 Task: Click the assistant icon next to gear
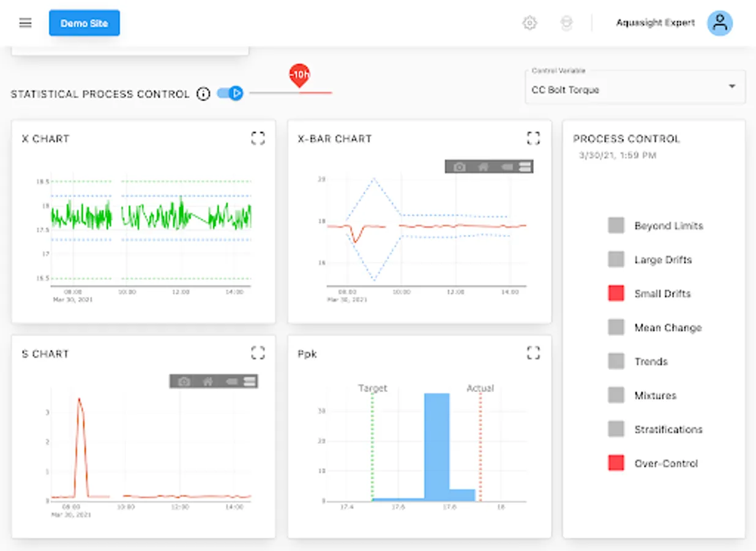pyautogui.click(x=566, y=23)
